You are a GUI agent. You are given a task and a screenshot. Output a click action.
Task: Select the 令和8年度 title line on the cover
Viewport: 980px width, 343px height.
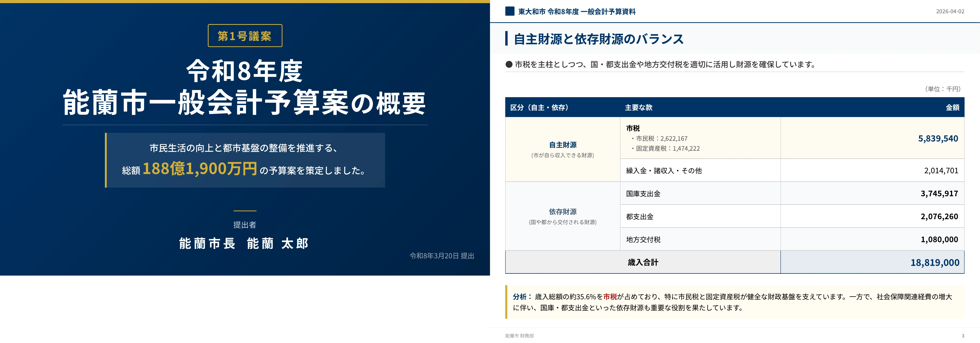pos(245,71)
